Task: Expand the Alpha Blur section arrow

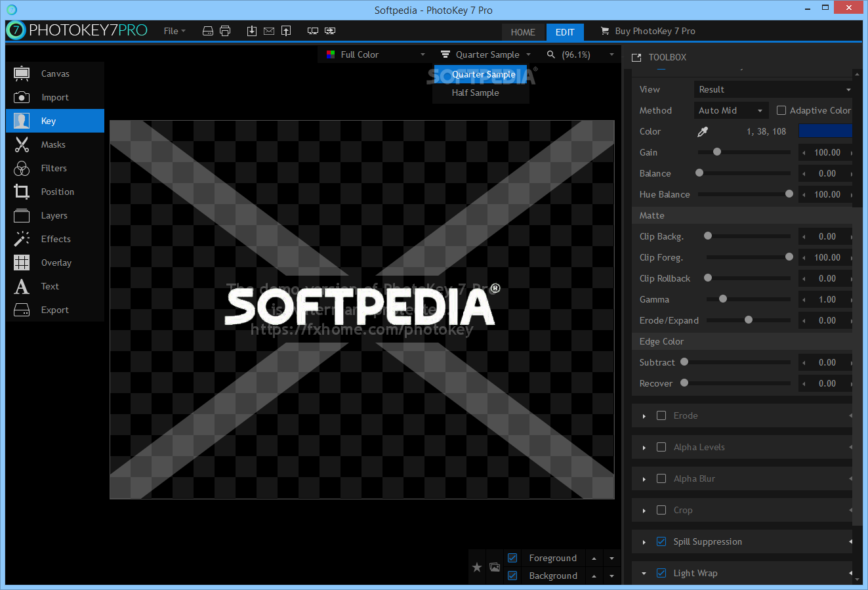Action: [x=644, y=479]
